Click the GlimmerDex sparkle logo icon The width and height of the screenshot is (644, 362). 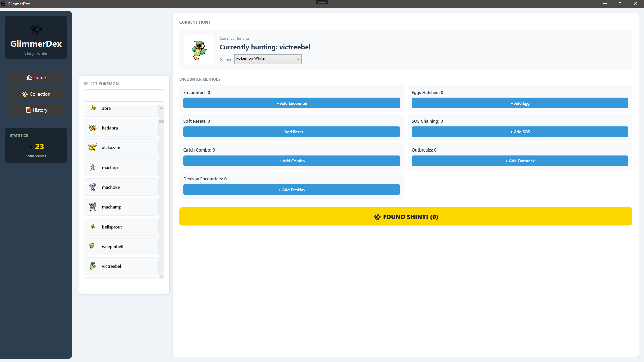[x=36, y=29]
